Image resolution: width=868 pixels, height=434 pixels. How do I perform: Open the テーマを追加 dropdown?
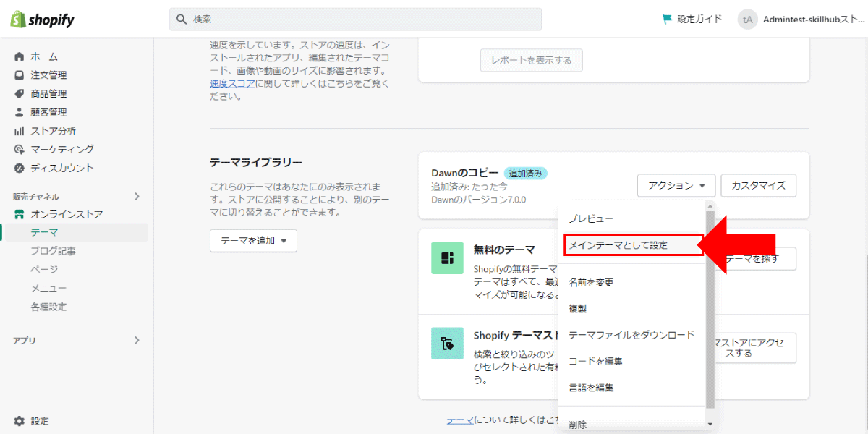253,241
